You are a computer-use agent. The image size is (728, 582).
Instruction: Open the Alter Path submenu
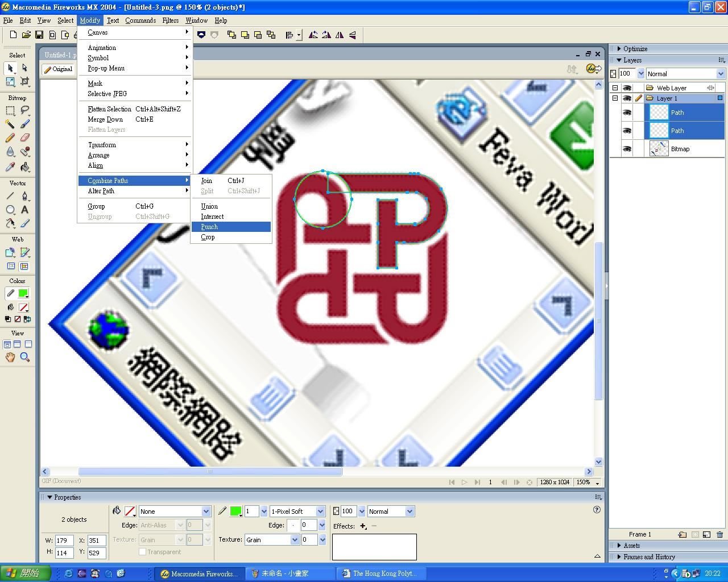pos(135,191)
